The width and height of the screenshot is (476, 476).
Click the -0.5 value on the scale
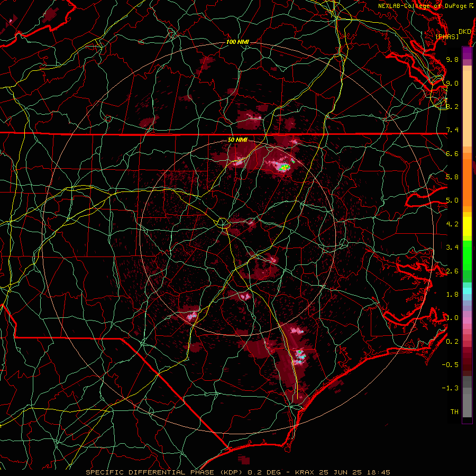[x=450, y=365]
